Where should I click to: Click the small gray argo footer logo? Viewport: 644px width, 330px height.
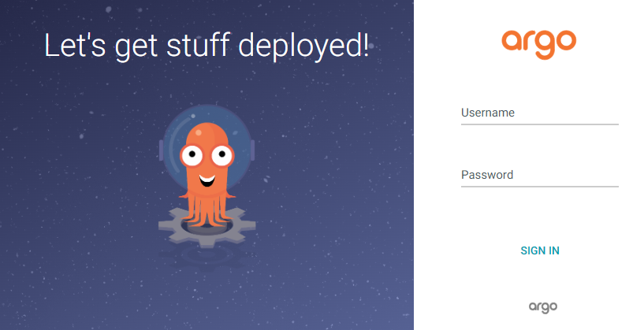(543, 307)
